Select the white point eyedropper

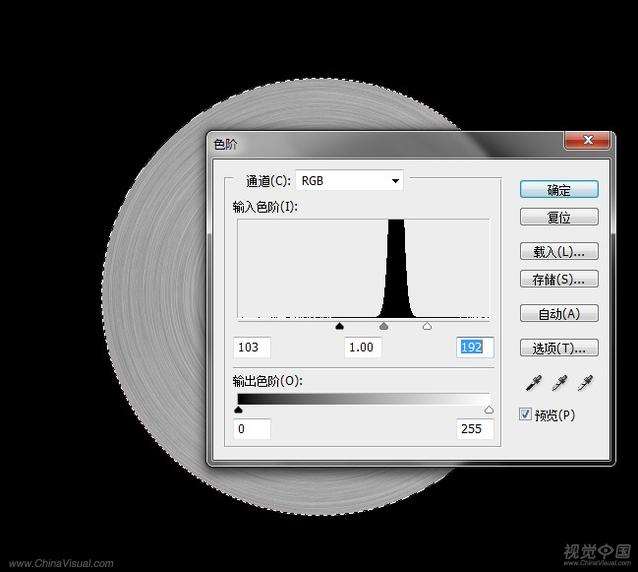tap(585, 383)
